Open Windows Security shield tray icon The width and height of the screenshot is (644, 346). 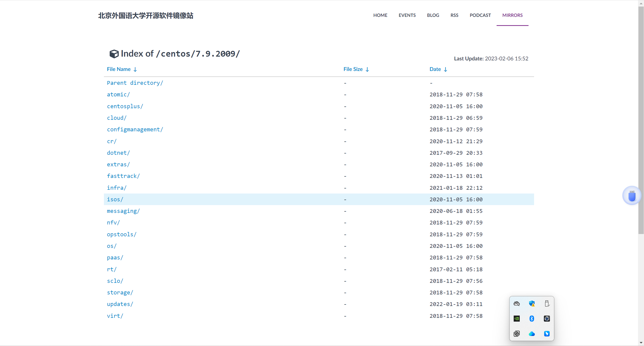pyautogui.click(x=532, y=303)
